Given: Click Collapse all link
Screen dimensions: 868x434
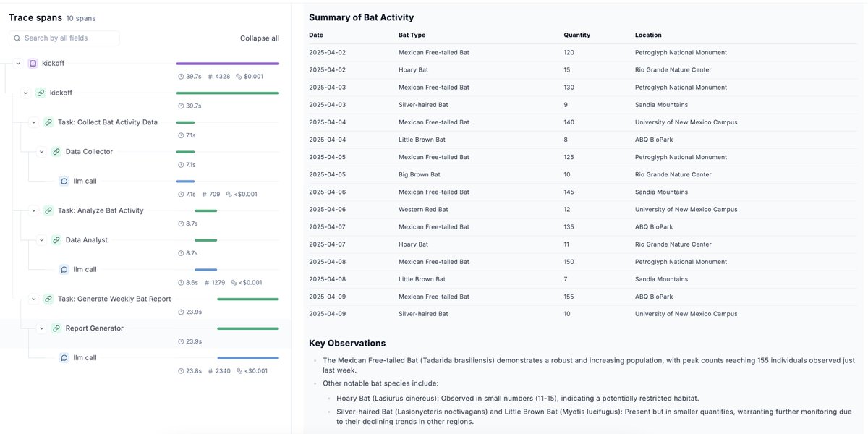Looking at the screenshot, I should point(260,38).
